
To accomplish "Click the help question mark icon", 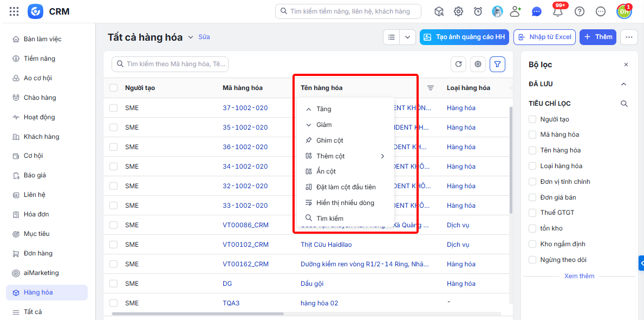I will 580,11.
